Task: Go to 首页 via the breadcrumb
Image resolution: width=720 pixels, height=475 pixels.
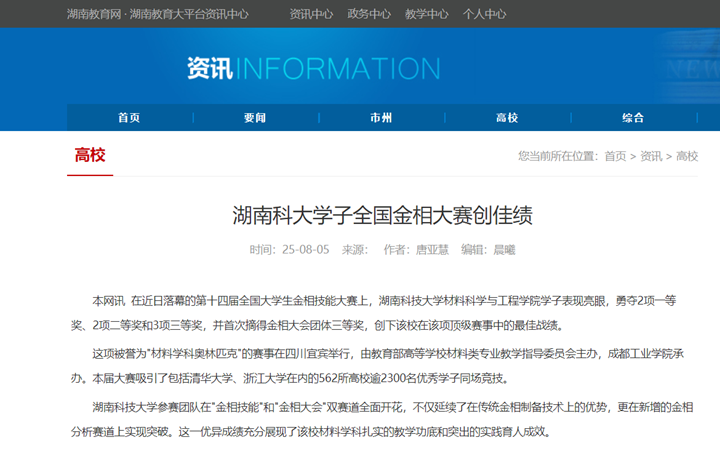Action: [x=615, y=156]
